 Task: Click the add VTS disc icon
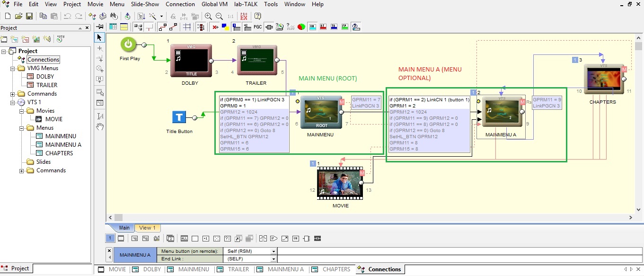(x=61, y=39)
